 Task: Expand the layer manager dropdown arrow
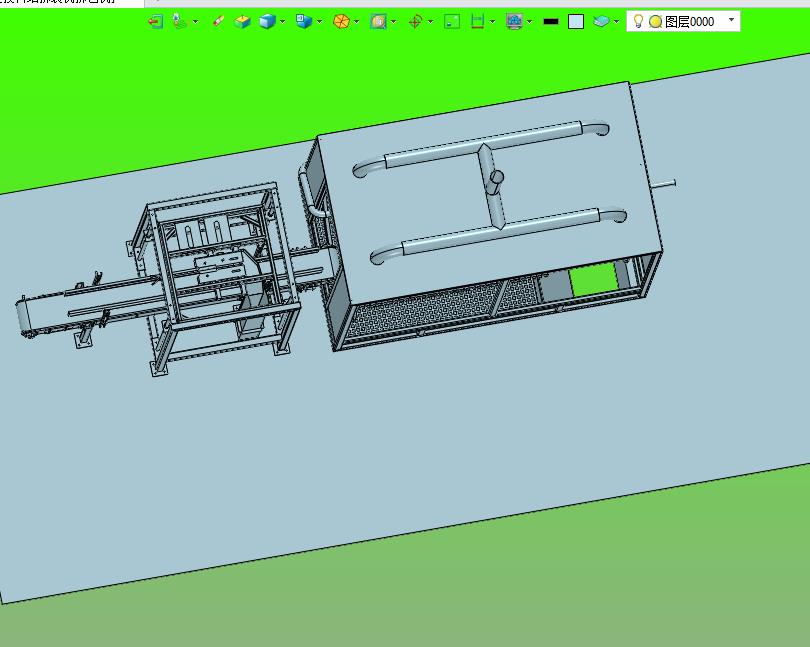click(616, 22)
